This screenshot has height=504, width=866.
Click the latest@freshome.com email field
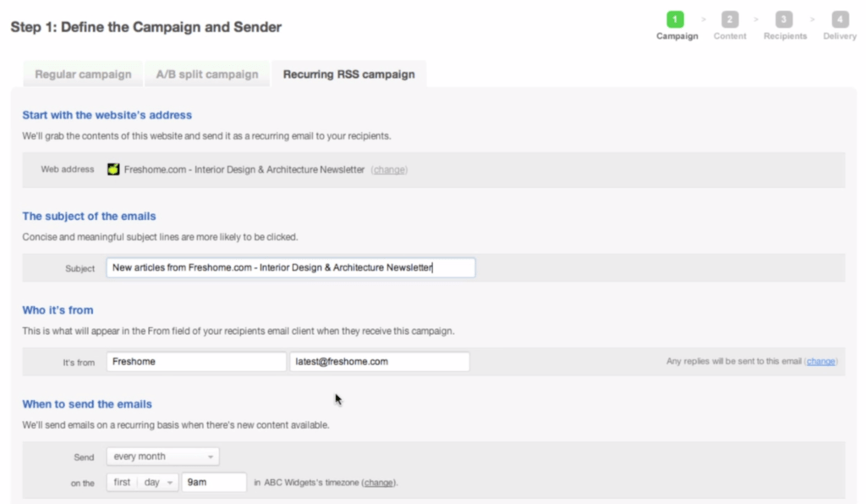tap(379, 361)
